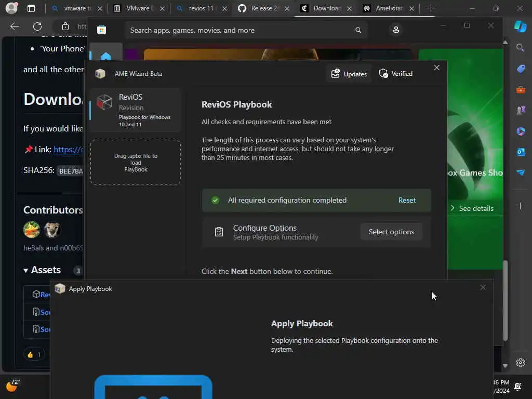Image resolution: width=532 pixels, height=399 pixels.
Task: Click the Edge sidebar search icon
Action: pyautogui.click(x=521, y=47)
